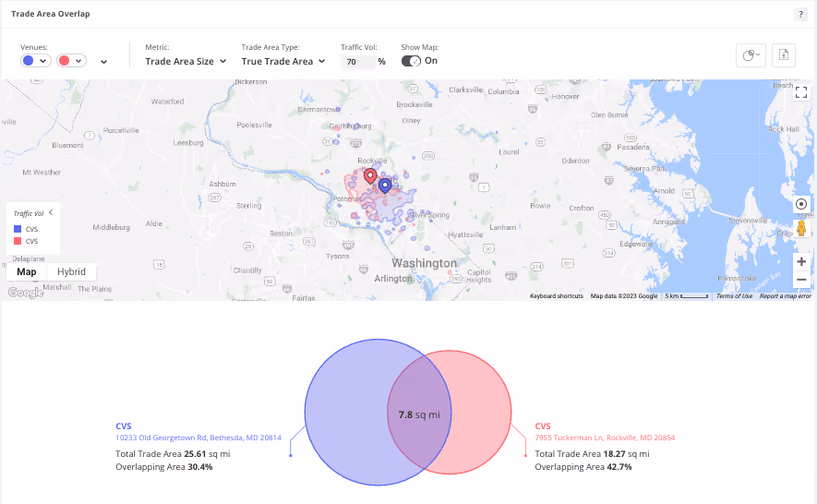Zoom in on the map
Viewport: 817px width, 504px height.
pyautogui.click(x=801, y=261)
